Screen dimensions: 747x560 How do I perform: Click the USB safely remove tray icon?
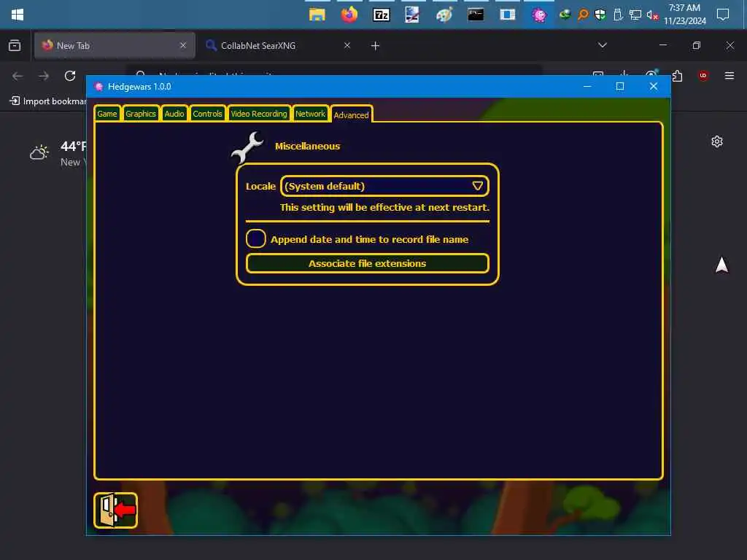click(618, 15)
